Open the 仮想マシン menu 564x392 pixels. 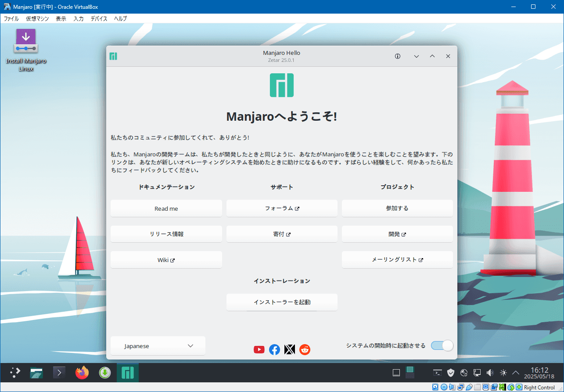[37, 18]
